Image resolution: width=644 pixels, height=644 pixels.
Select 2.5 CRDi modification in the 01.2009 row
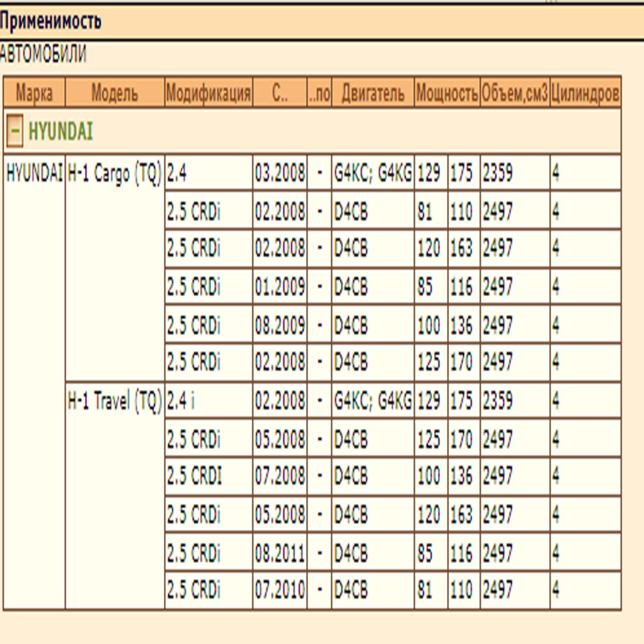click(209, 287)
